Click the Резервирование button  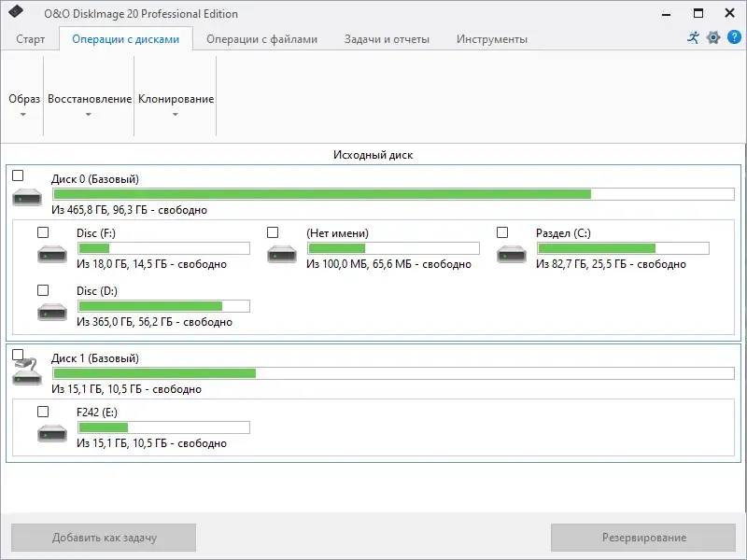(643, 538)
